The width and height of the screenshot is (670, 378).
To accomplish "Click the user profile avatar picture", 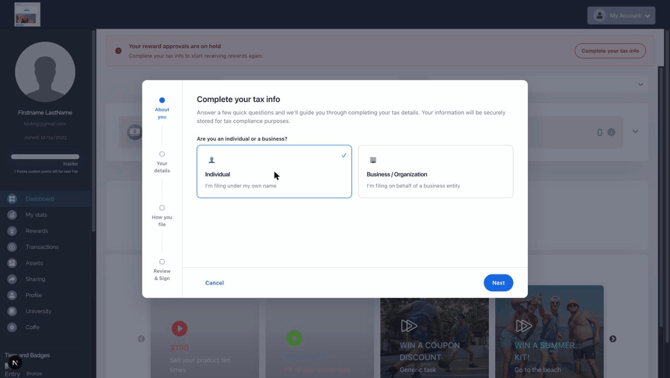I will point(45,72).
